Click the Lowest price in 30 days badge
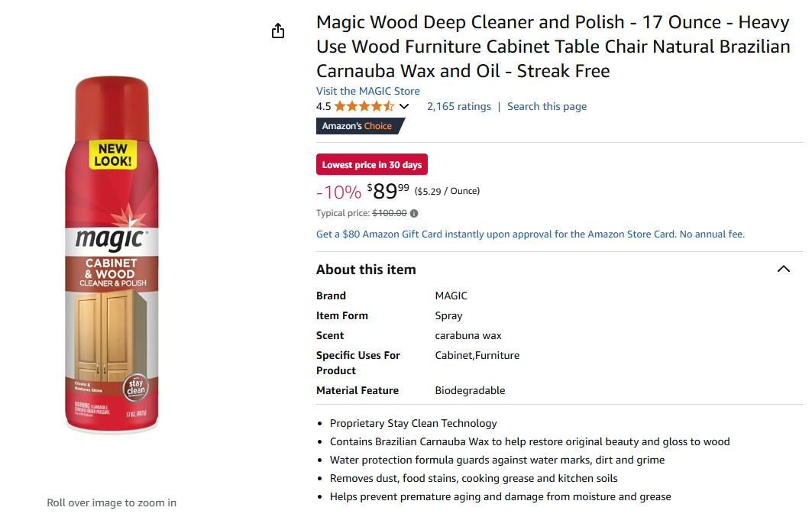 (x=372, y=165)
